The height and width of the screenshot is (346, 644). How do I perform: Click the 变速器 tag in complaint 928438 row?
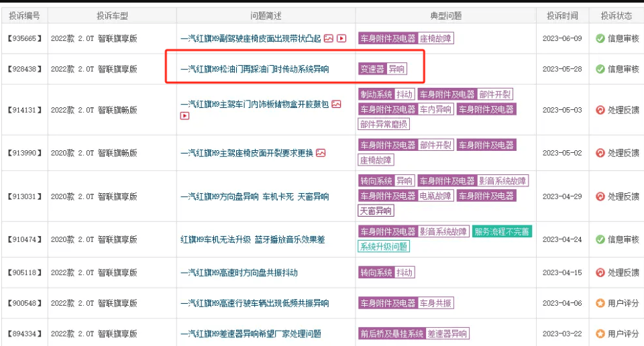click(x=372, y=69)
